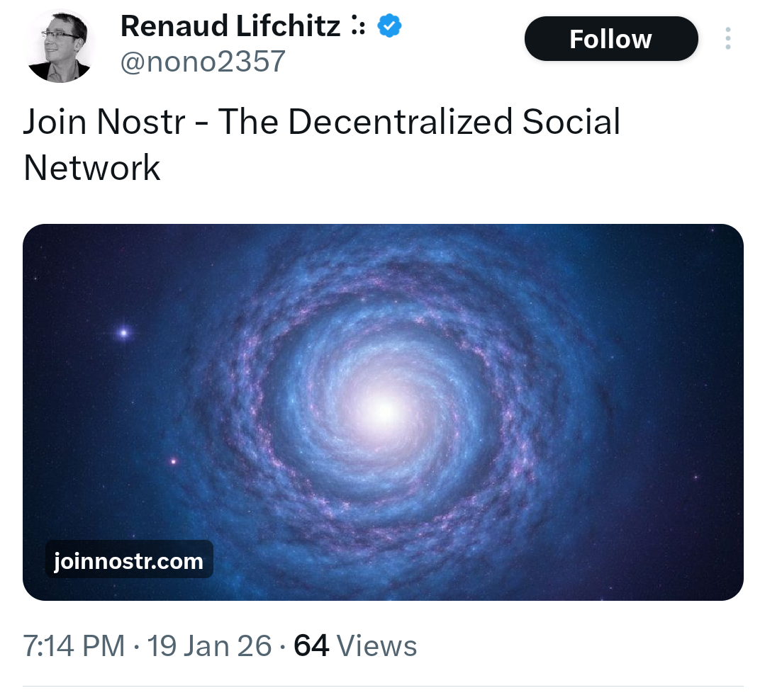765x700 pixels.
Task: Open Renaud Lifchitz's profile avatar
Action: click(60, 45)
